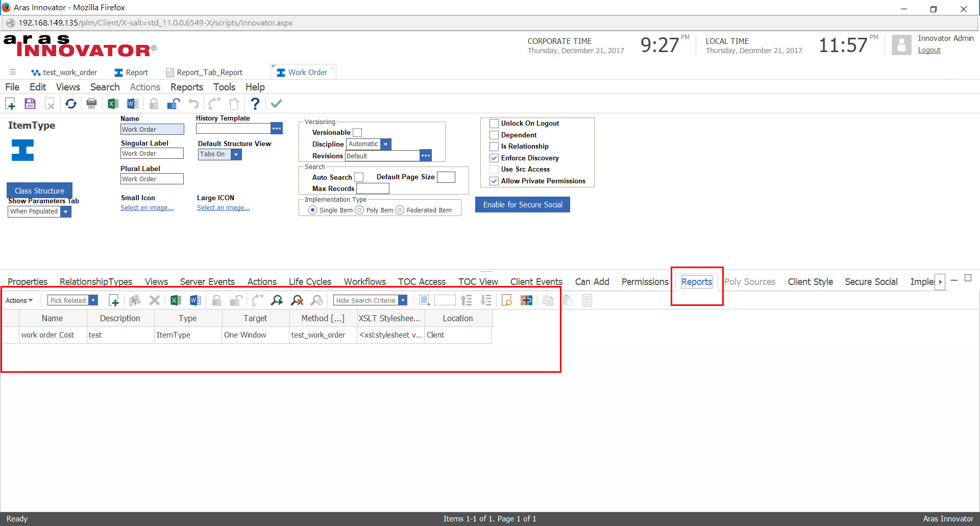Click the Max Records input field
The width and height of the screenshot is (980, 526).
tap(373, 189)
